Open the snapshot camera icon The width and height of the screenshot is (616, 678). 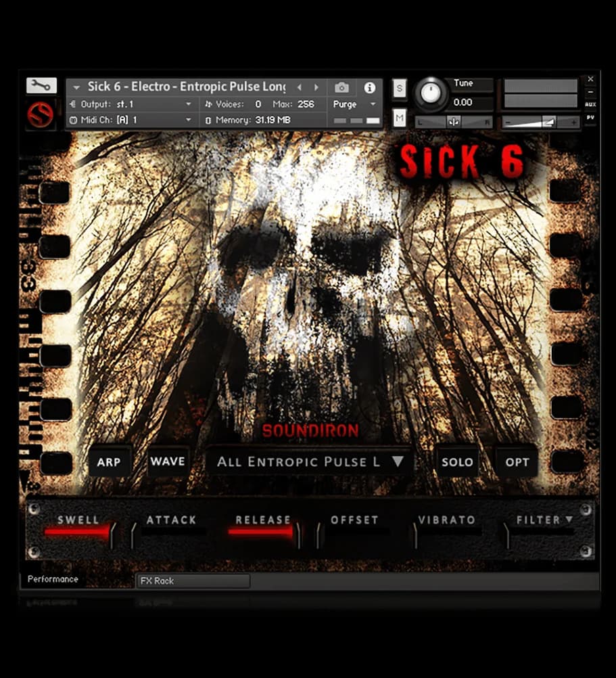(341, 87)
